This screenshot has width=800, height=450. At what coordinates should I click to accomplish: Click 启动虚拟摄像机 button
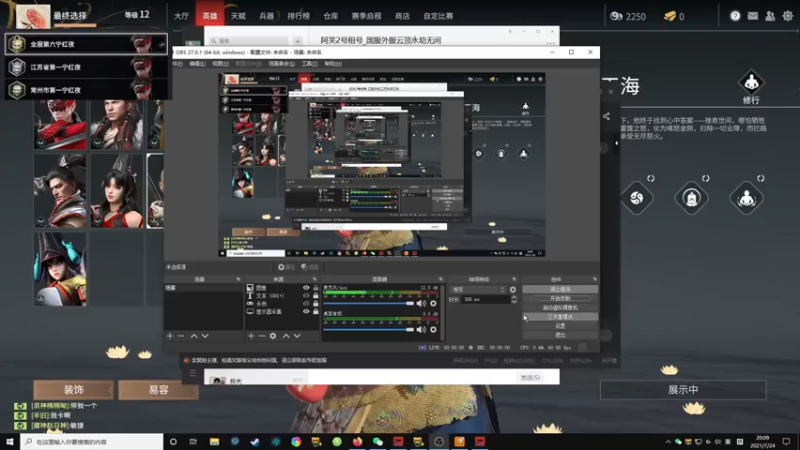point(560,308)
